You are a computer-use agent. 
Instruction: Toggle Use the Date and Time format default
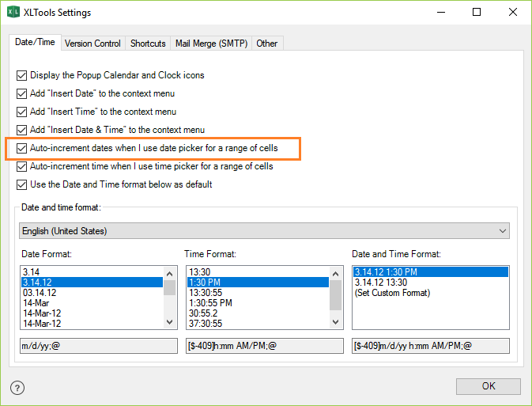click(21, 184)
